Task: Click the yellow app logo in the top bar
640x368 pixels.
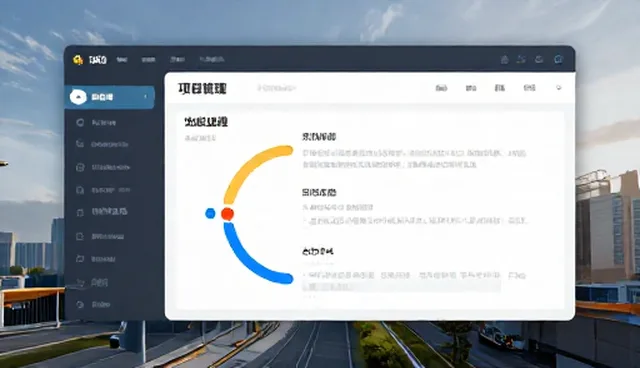Action: coord(78,60)
